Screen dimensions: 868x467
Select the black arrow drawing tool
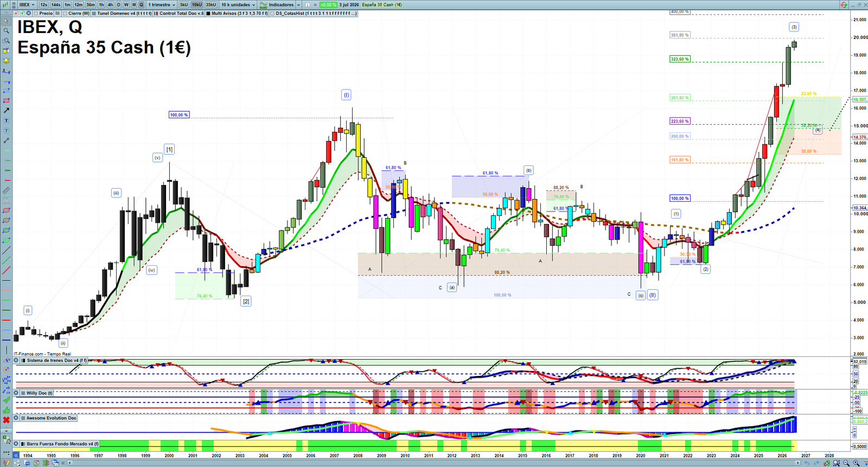click(7, 111)
